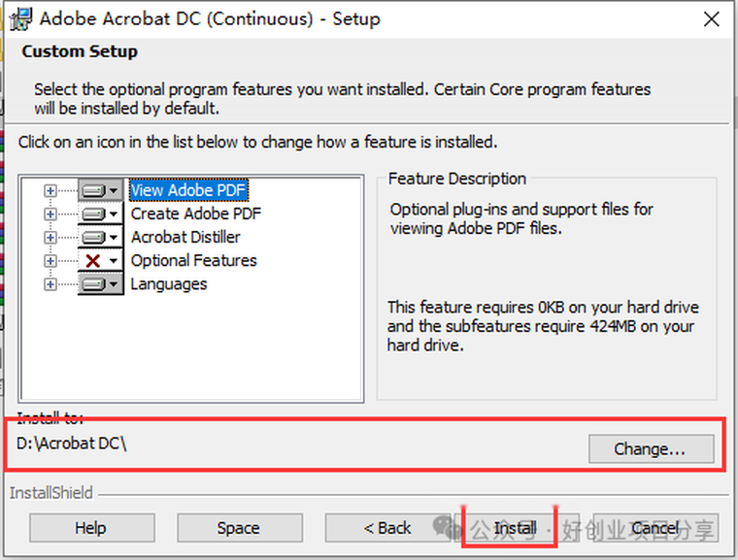Expand the Languages tree node

[x=50, y=284]
